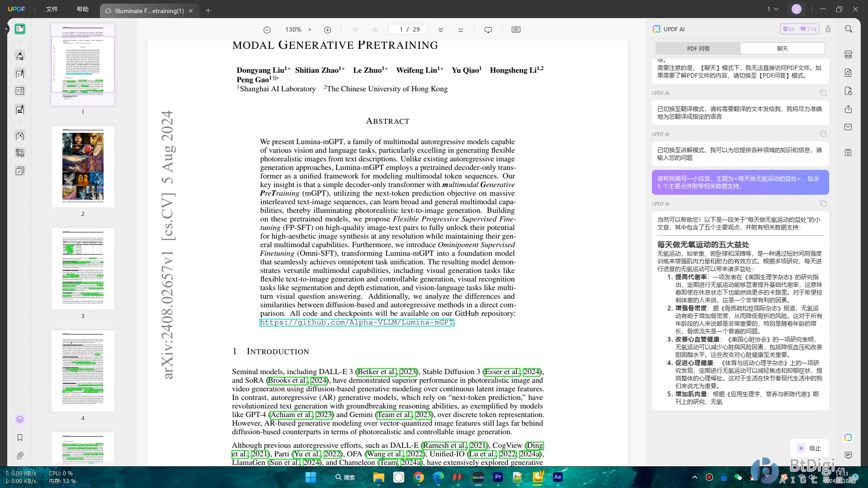Toggle two-page view layout

[516, 30]
